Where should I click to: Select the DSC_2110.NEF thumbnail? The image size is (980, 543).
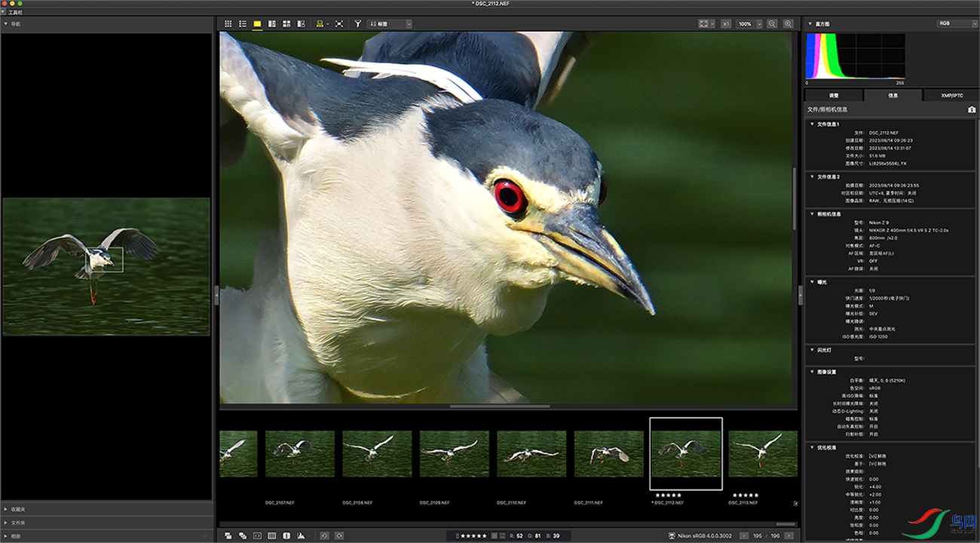coord(531,454)
